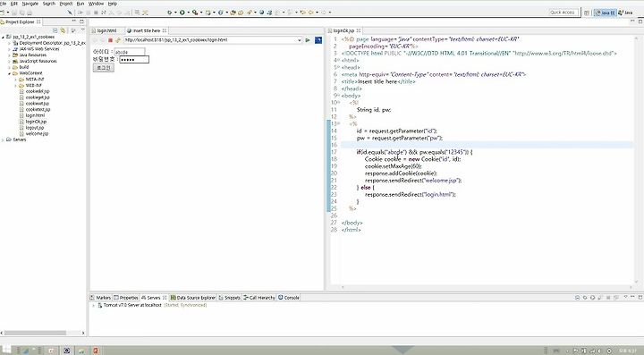Open the Run menu
The image size is (644, 355).
[80, 4]
